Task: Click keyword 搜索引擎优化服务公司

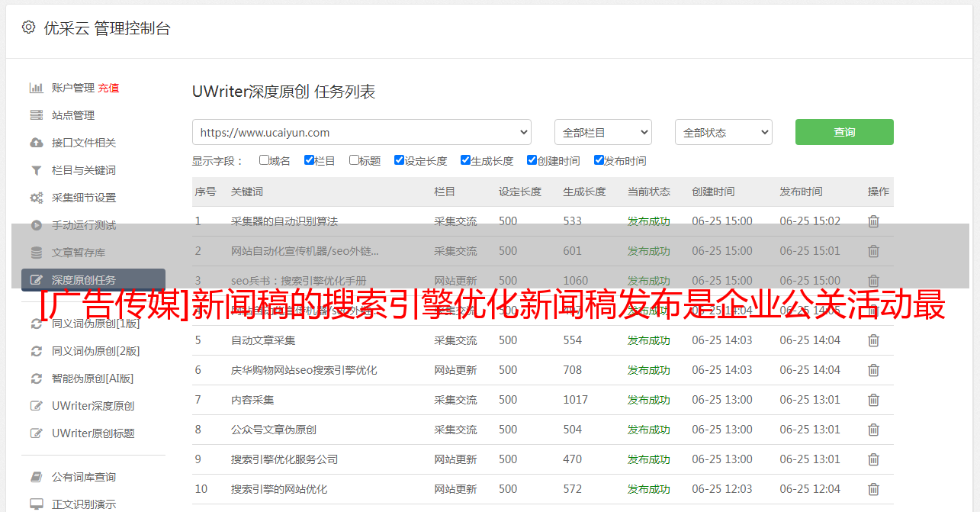Action: [x=284, y=459]
